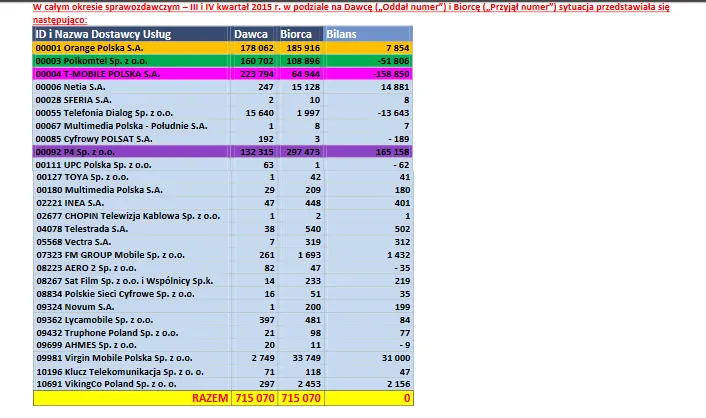Click the VikingCo Poland Biorca value 2 453
The image size is (706, 418).
pos(306,384)
